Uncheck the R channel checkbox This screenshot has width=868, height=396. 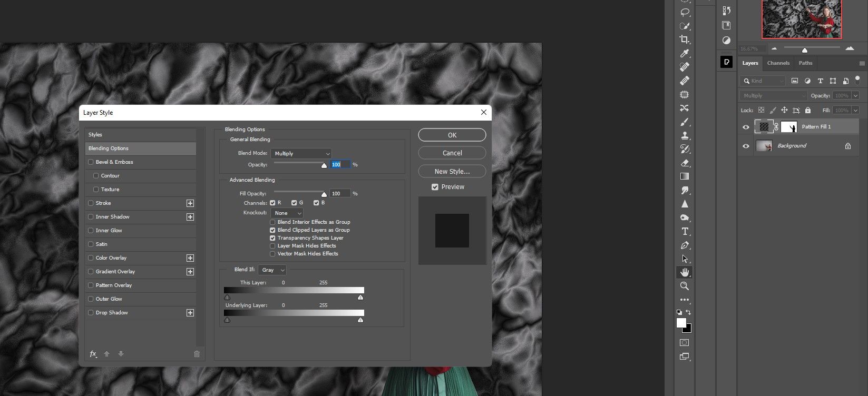coord(272,203)
